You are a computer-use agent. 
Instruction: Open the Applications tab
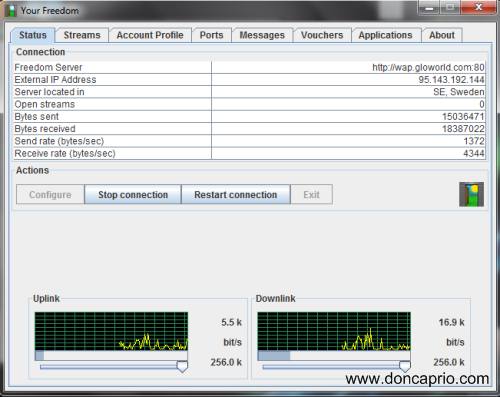coord(385,35)
